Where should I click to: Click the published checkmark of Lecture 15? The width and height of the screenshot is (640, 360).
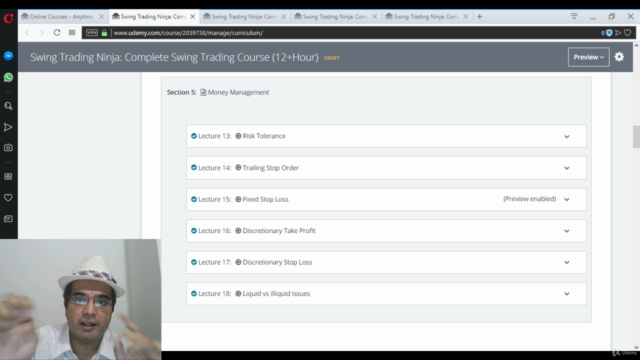[194, 199]
